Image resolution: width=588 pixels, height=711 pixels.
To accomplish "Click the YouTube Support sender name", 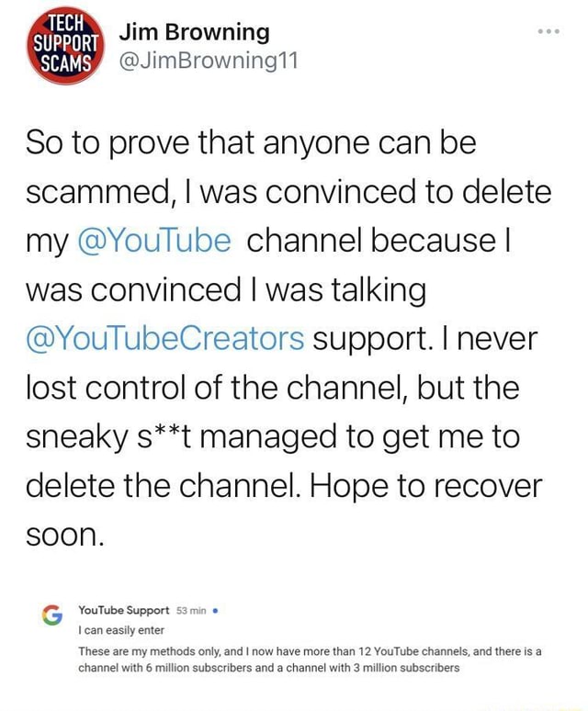I will pyautogui.click(x=124, y=610).
